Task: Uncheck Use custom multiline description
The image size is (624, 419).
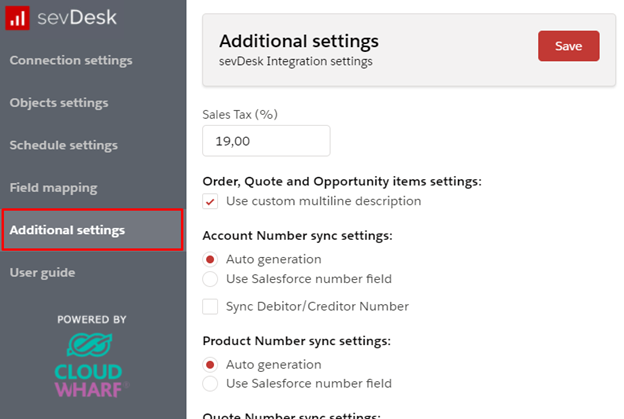Action: (x=210, y=202)
